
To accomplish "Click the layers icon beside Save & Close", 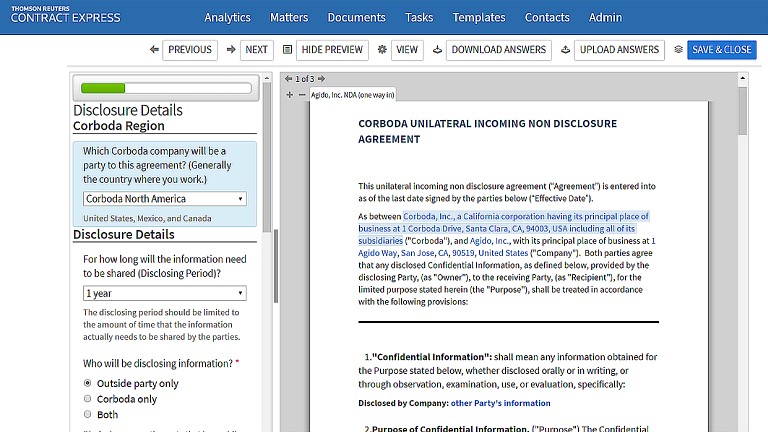I will click(x=678, y=50).
